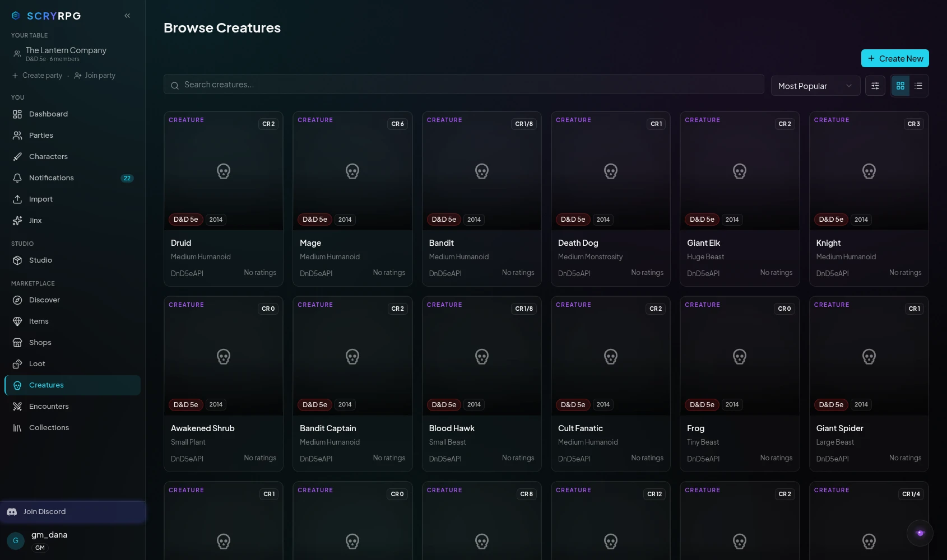Image resolution: width=947 pixels, height=560 pixels.
Task: Click "DnD5eAPI" source on Frog card
Action: (703, 459)
